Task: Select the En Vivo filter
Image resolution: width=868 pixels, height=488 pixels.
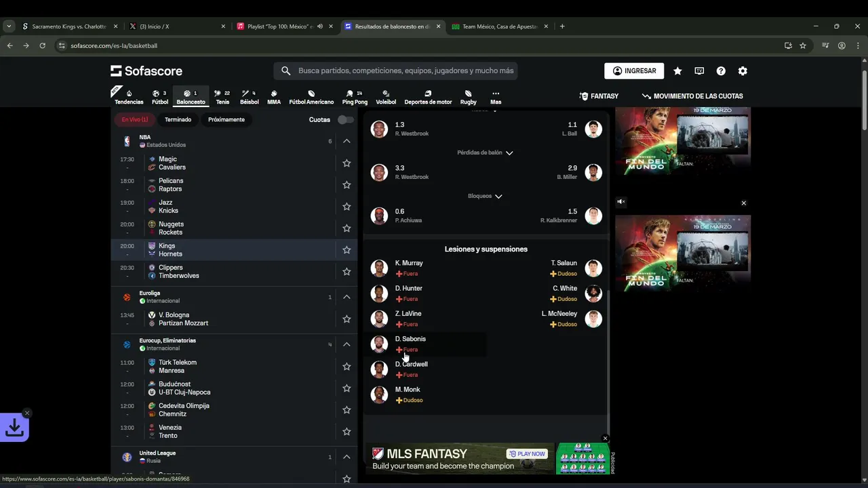Action: (x=134, y=119)
